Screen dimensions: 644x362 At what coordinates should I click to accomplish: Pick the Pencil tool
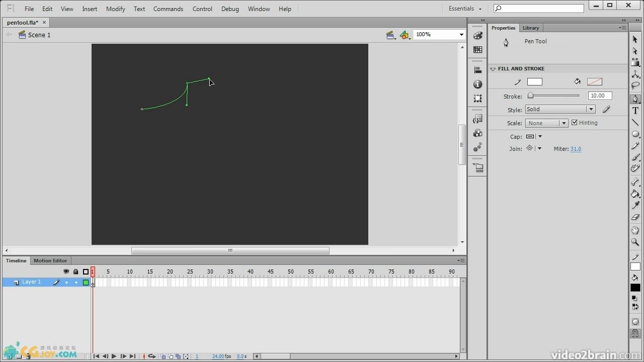pos(635,146)
